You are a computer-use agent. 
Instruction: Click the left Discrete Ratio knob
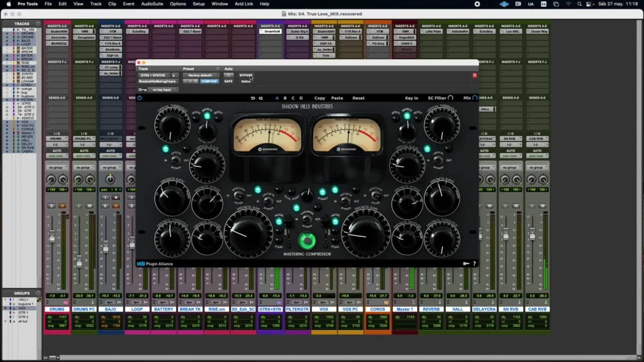click(172, 198)
